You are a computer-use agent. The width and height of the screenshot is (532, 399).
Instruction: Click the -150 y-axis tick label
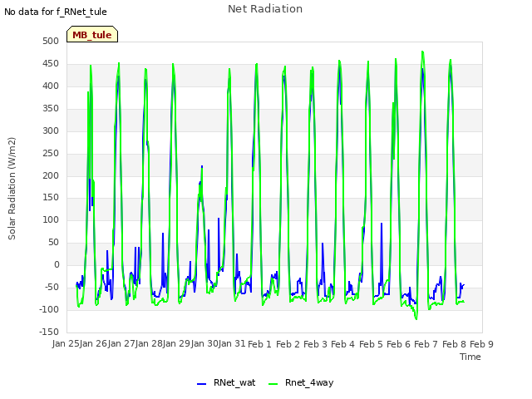[x=49, y=332]
